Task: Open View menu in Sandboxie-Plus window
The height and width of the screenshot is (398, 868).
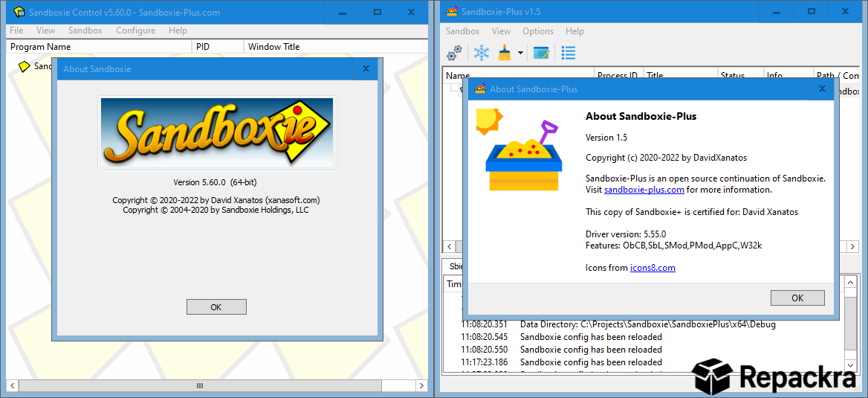Action: click(501, 31)
